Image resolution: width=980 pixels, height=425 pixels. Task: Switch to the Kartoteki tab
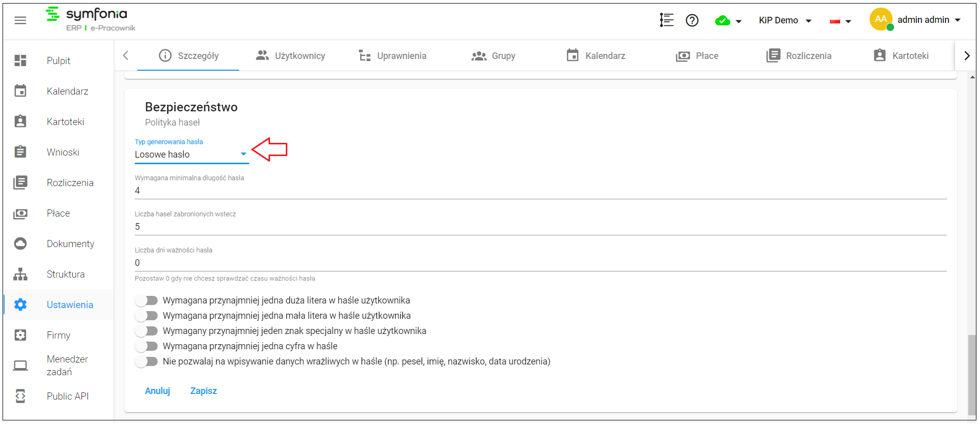[901, 55]
